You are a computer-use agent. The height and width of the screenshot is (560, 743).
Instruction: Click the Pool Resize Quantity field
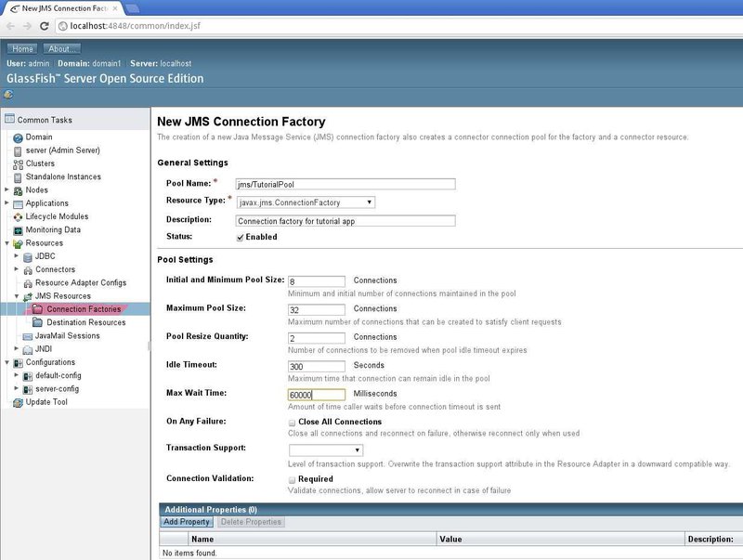pos(317,338)
